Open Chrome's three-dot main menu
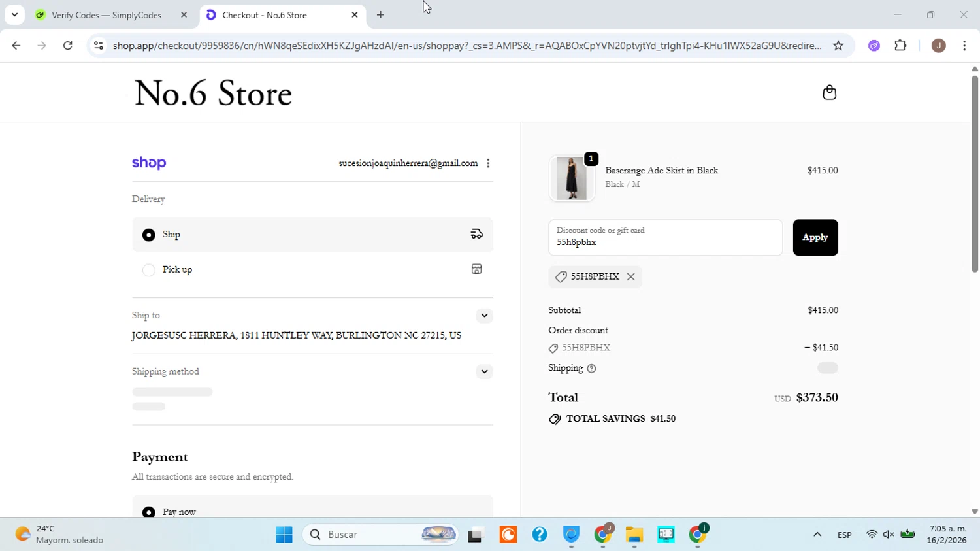This screenshot has width=980, height=551. [964, 46]
